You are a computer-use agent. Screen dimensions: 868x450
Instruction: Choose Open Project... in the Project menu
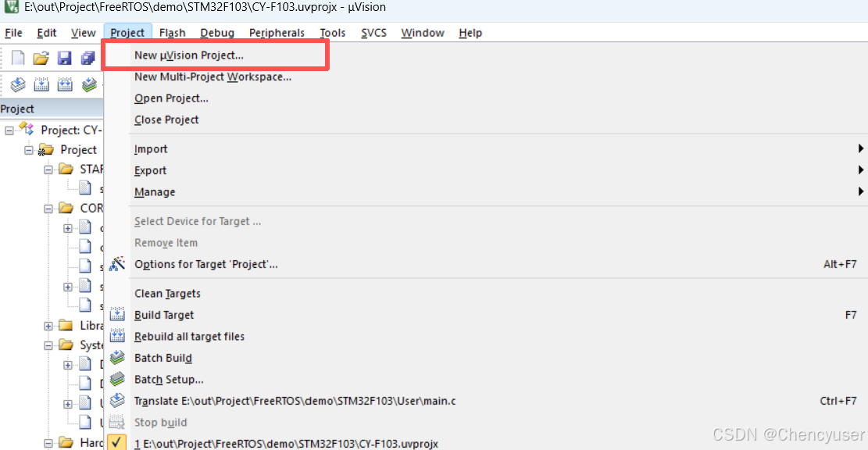[x=486, y=98]
